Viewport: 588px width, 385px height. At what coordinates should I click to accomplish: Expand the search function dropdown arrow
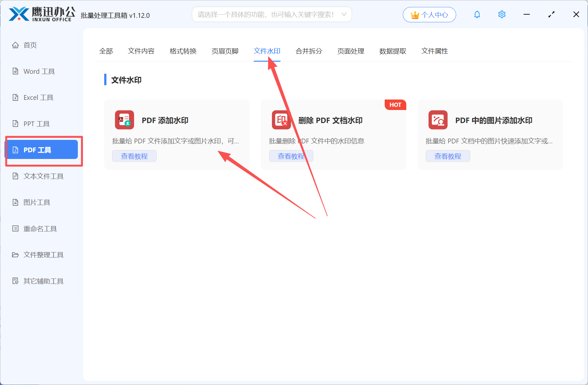[344, 14]
